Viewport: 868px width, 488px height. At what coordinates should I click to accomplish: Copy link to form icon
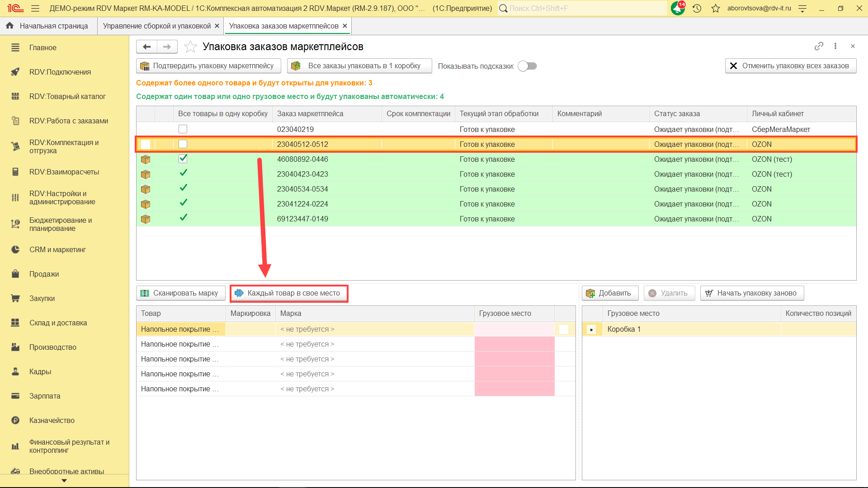(x=818, y=46)
